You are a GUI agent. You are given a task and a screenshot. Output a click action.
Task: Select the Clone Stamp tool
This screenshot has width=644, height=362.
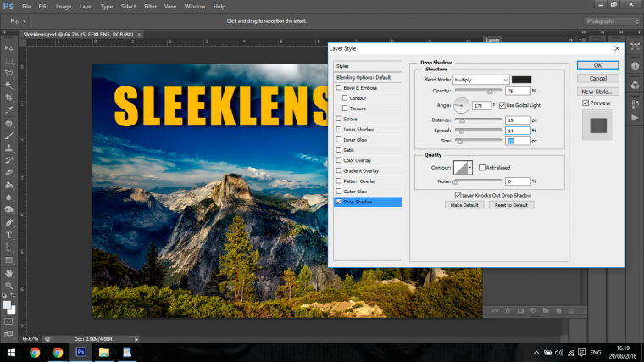8,148
